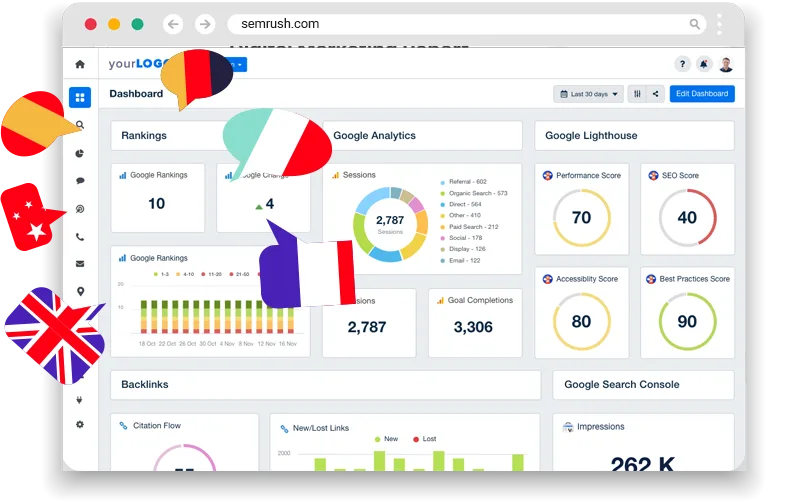
Task: Open the location pin icon in sidebar
Action: click(81, 291)
